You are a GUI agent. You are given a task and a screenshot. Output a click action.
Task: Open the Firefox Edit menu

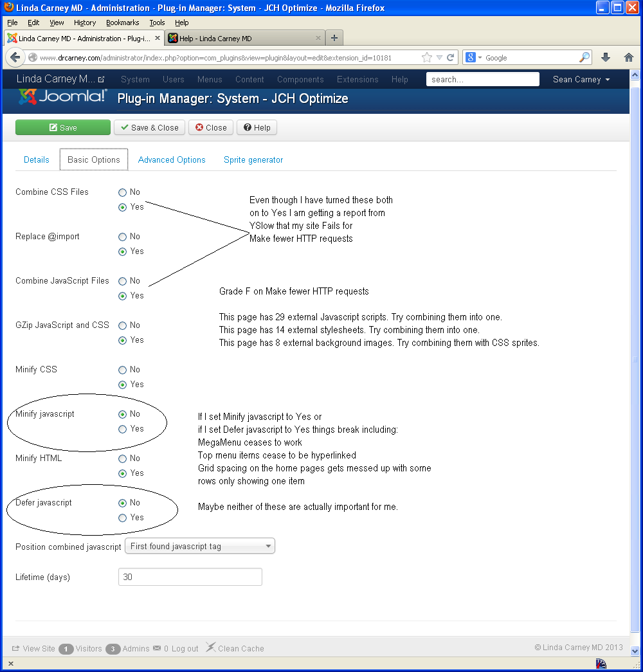click(x=33, y=23)
